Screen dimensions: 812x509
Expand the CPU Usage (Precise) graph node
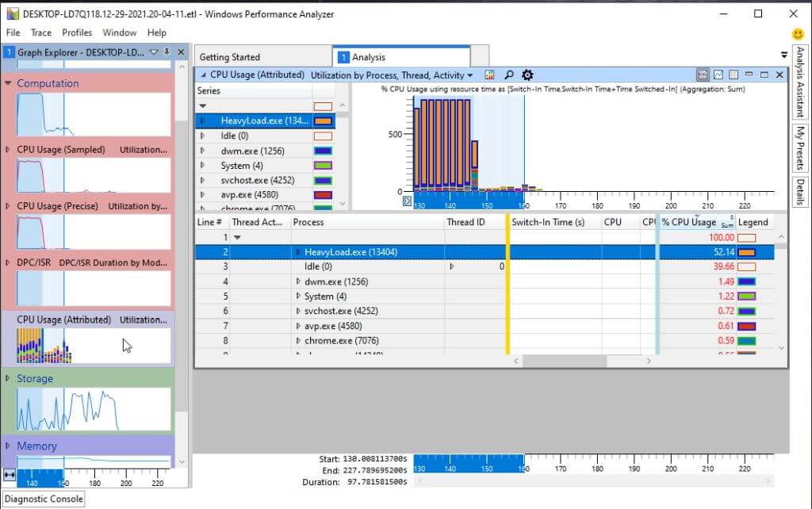click(8, 206)
